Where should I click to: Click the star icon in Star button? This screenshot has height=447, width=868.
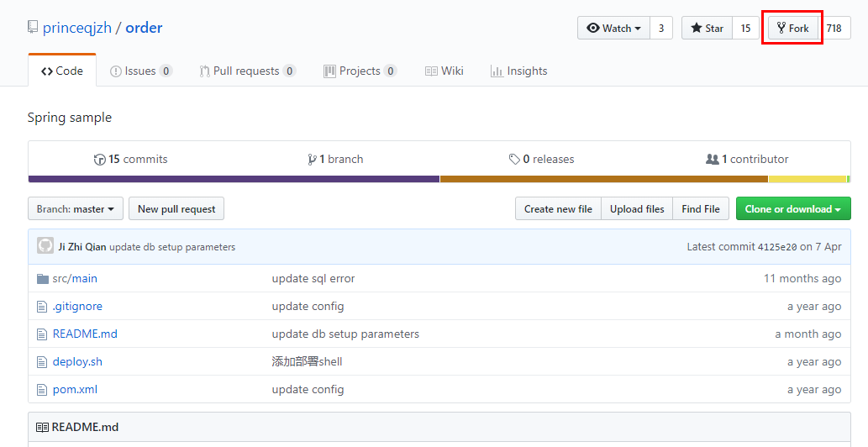pos(697,28)
